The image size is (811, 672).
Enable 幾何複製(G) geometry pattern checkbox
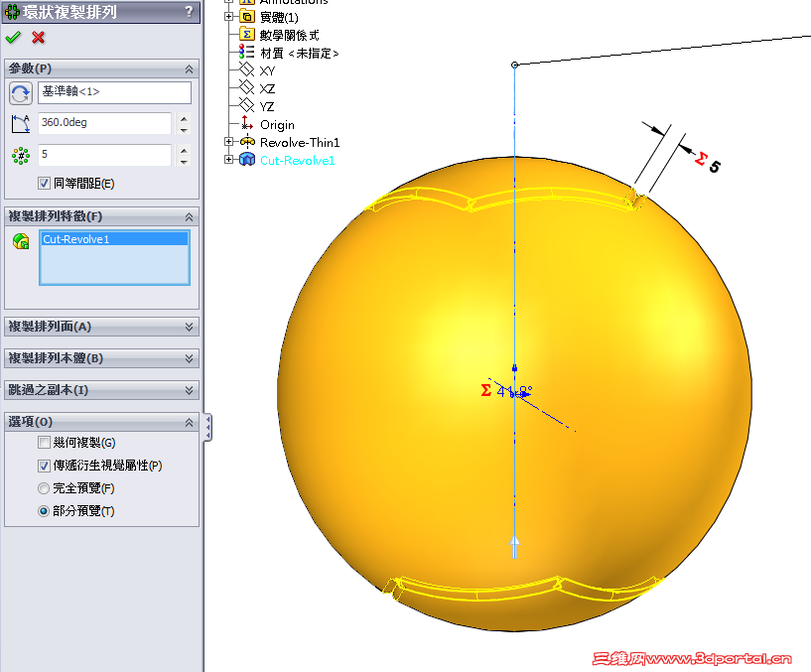[x=44, y=443]
